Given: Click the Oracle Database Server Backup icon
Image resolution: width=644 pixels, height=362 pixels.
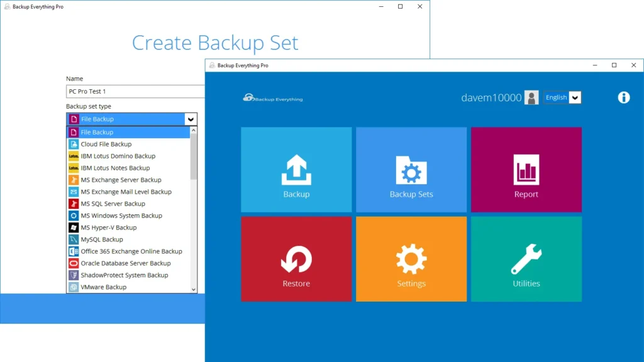Looking at the screenshot, I should click(74, 263).
